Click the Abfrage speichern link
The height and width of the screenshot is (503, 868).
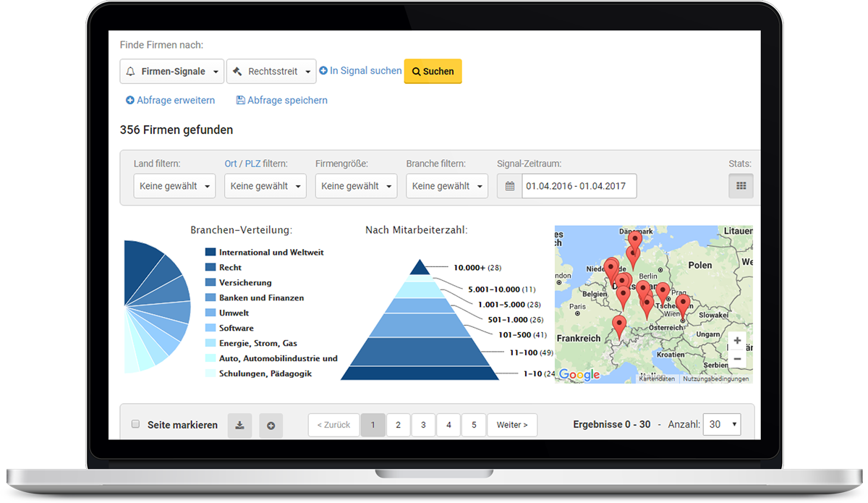coord(282,101)
